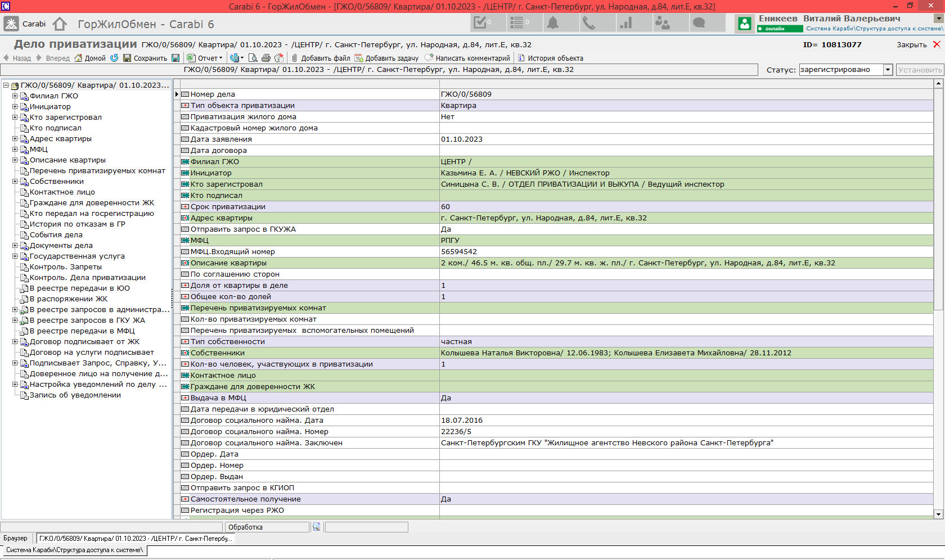This screenshot has width=945, height=560.
Task: Click the phone calls icon
Action: tap(589, 23)
